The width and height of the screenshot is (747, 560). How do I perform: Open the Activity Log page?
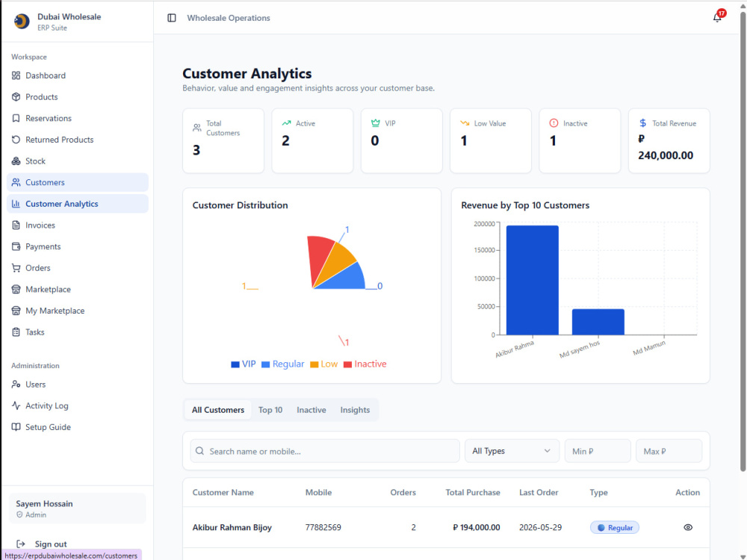[77, 405]
